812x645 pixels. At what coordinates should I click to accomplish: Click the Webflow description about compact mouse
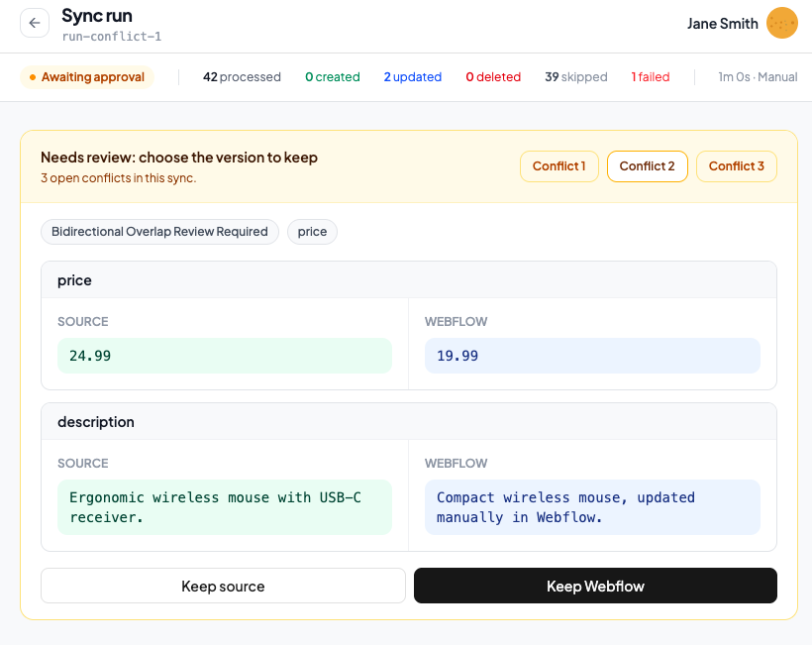592,507
